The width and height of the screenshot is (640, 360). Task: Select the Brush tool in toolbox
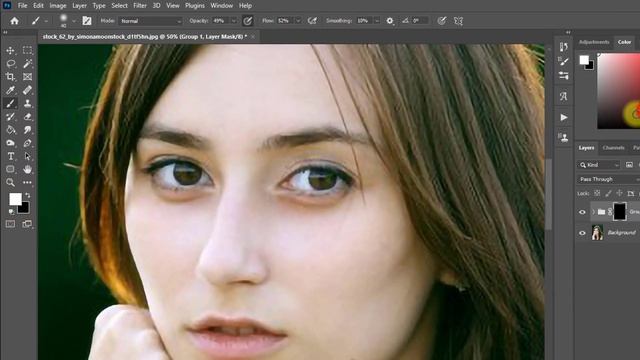[x=11, y=103]
